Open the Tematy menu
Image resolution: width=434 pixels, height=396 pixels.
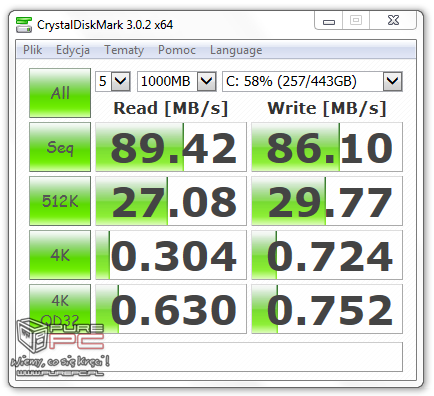tap(124, 50)
